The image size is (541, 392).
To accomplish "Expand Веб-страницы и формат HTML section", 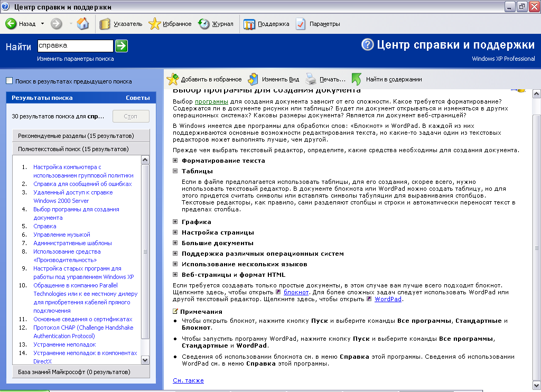I will point(175,275).
